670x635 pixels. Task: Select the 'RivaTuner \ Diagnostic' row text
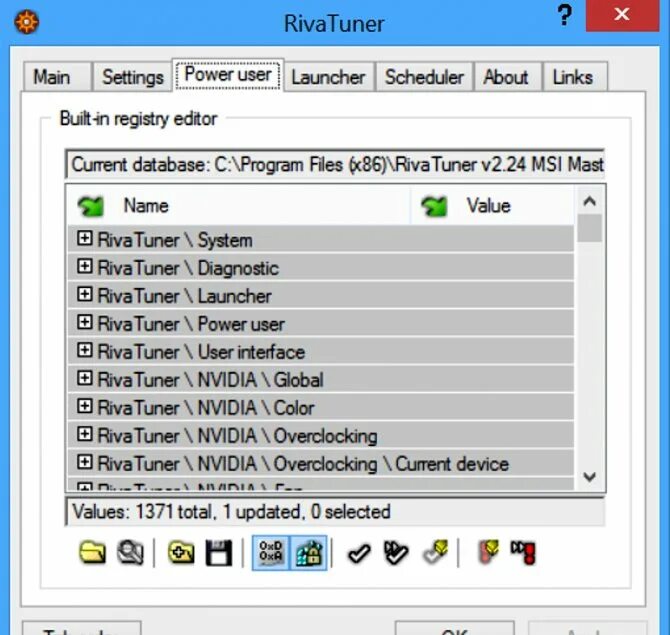pyautogui.click(x=188, y=268)
